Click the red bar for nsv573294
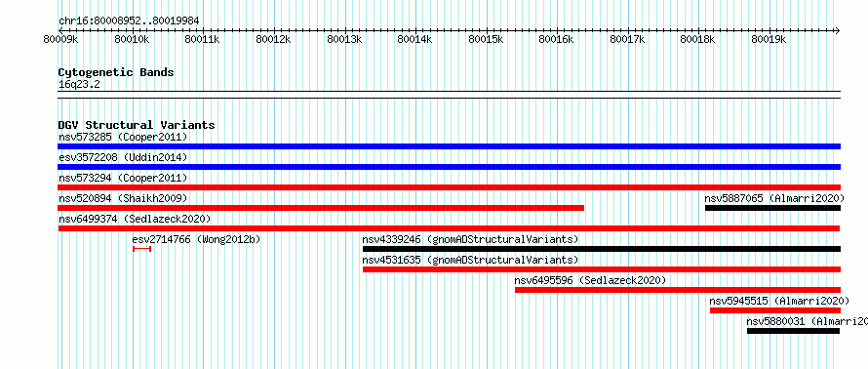This screenshot has height=369, width=868. (x=449, y=187)
